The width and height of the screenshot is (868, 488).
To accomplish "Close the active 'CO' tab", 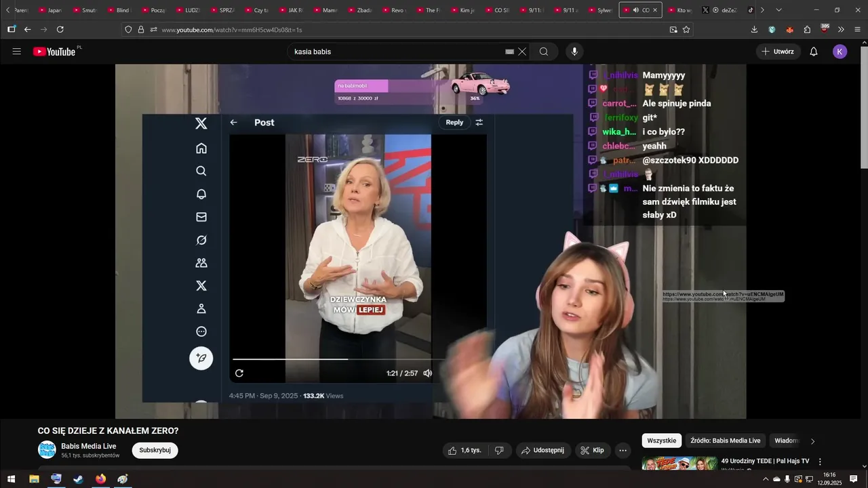I will click(x=654, y=10).
